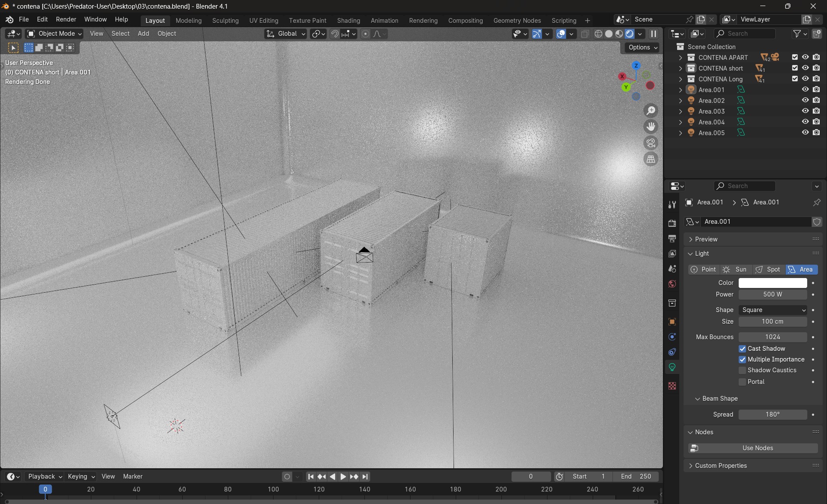Jump to the timeline end frame
827x504 pixels.
(x=365, y=476)
